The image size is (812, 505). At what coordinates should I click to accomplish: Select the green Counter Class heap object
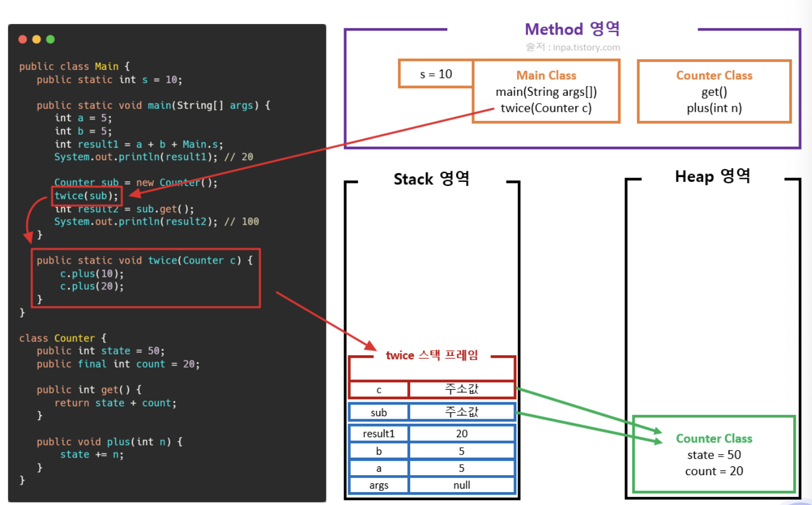point(714,454)
